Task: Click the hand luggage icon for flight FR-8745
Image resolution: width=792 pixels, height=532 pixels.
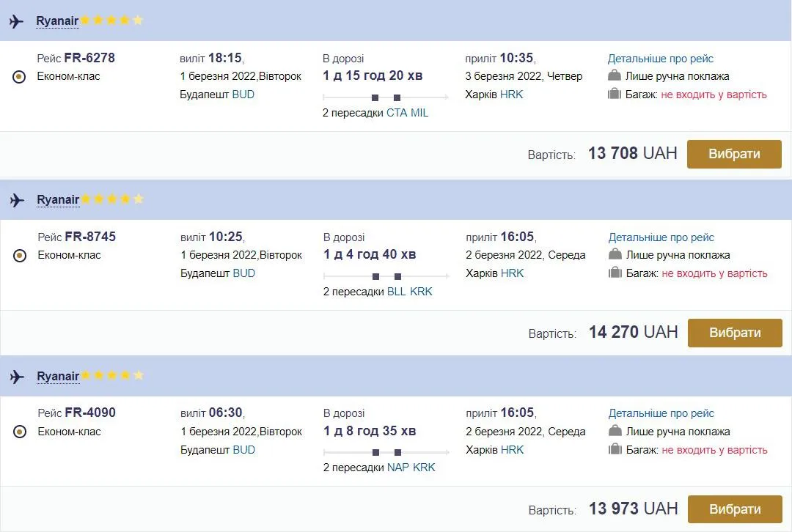Action: (615, 254)
